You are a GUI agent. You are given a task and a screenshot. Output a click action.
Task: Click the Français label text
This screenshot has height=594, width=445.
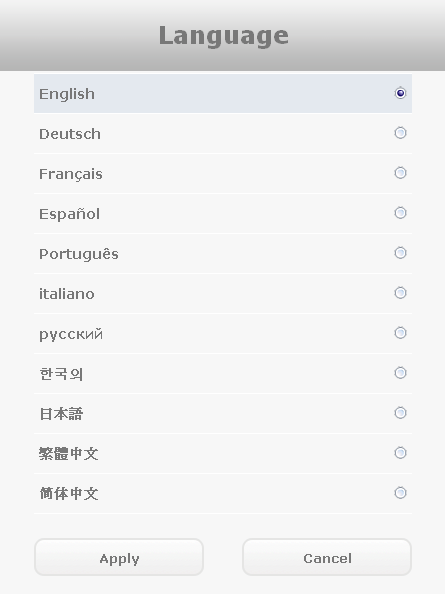tap(71, 174)
